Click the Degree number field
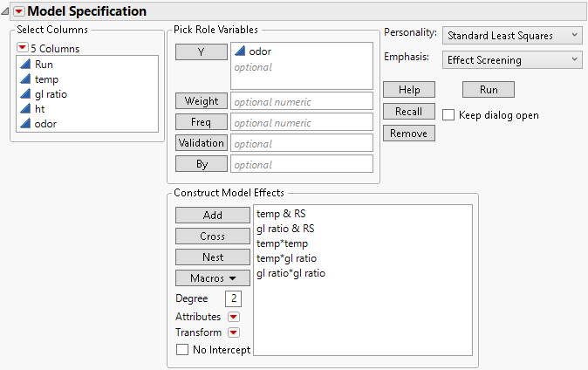Screen dimensions: 588x370 [x=235, y=299]
